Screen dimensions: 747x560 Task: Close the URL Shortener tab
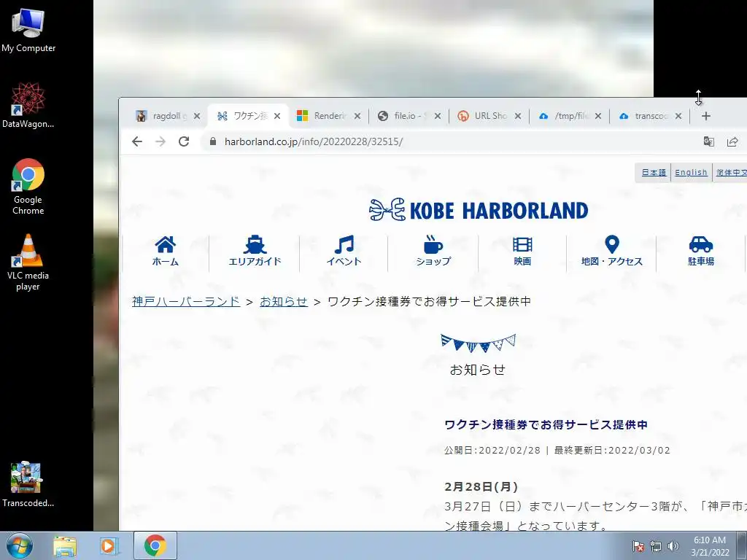pos(518,116)
